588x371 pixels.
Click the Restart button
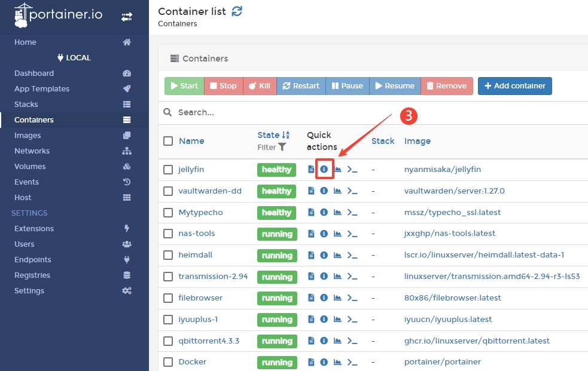pyautogui.click(x=301, y=86)
